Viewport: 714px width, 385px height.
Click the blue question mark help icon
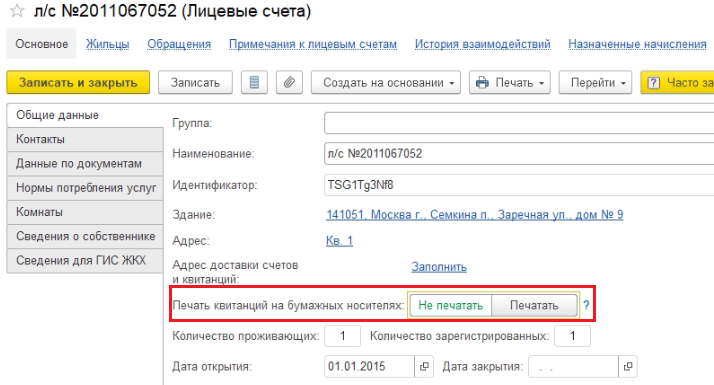(x=586, y=305)
